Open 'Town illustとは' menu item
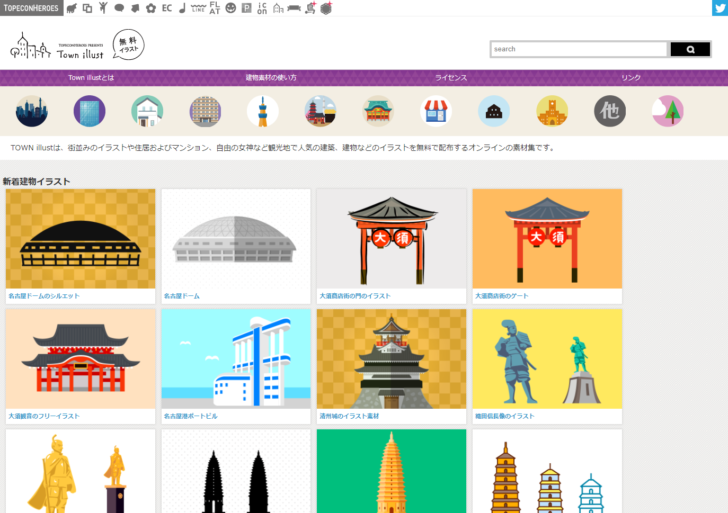Screen dimensions: 728x513 (91, 78)
